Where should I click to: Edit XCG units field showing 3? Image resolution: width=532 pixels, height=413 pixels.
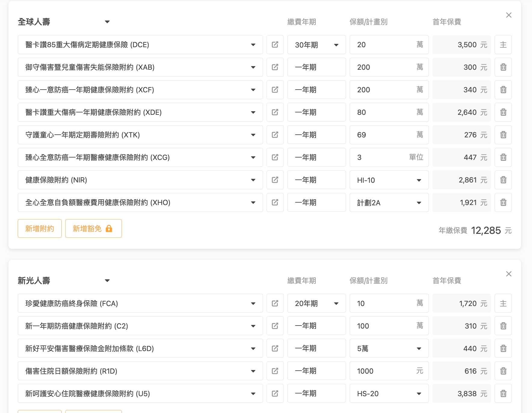coord(389,158)
